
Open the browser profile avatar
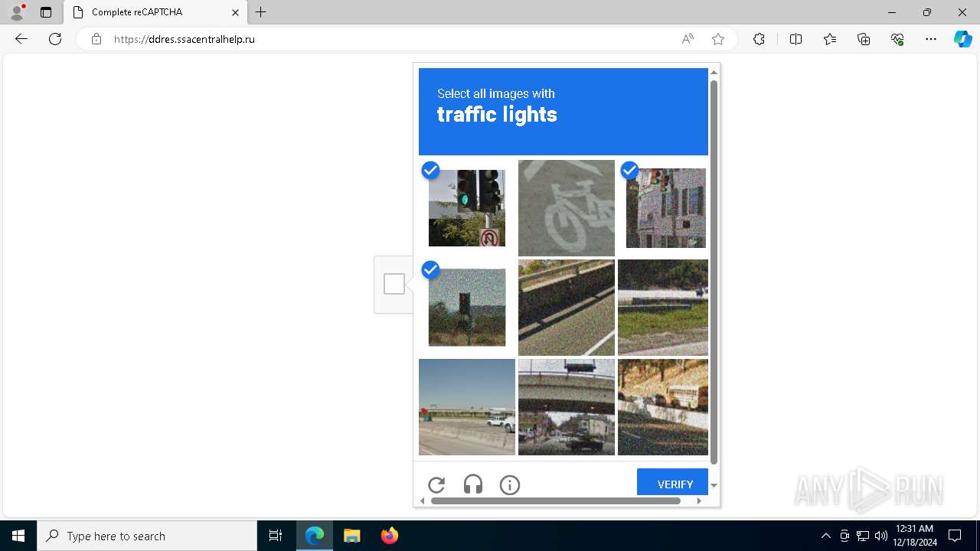(x=17, y=12)
